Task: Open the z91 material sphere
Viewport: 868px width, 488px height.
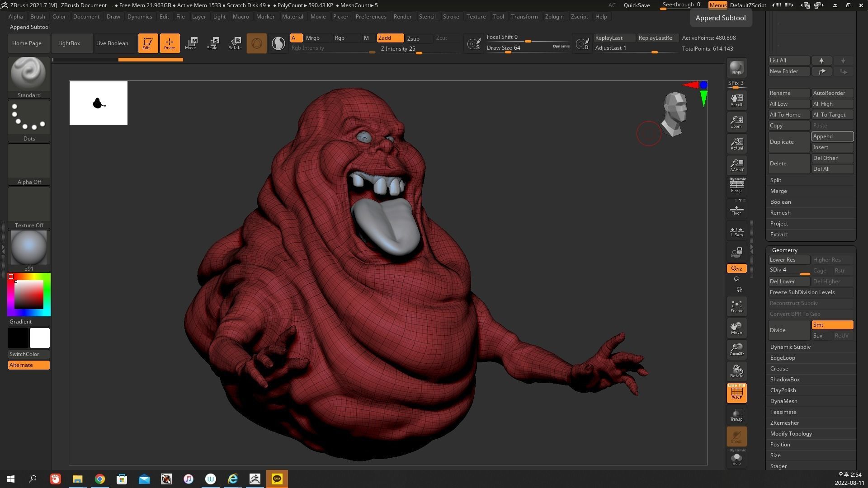Action: [29, 251]
